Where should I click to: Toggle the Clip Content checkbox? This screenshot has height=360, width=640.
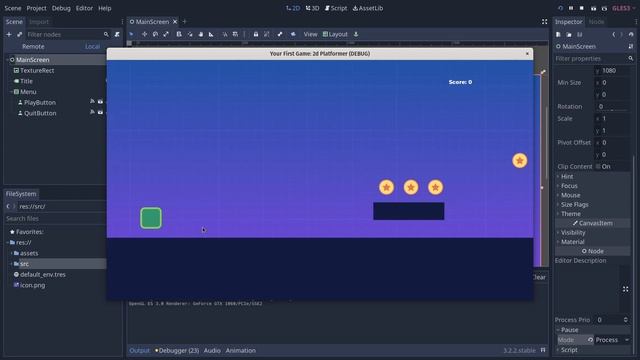[598, 167]
